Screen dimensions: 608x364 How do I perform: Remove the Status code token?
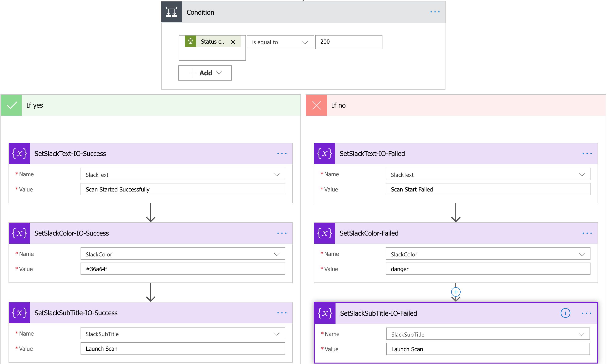(233, 42)
